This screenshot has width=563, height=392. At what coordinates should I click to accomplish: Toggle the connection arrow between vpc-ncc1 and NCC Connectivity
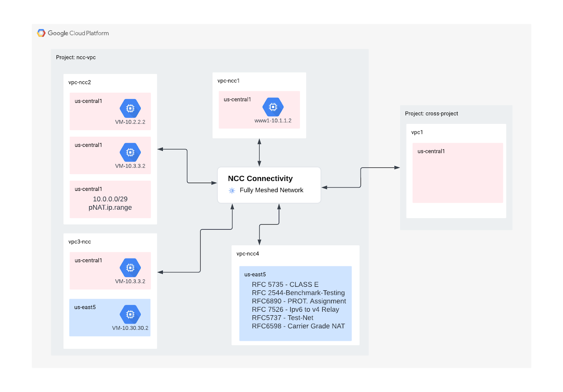point(259,152)
